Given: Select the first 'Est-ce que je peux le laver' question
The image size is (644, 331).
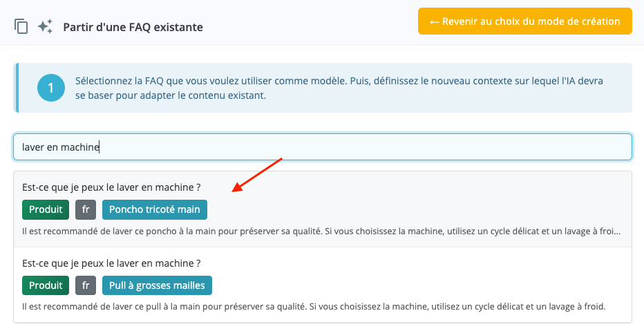Looking at the screenshot, I should point(112,187).
